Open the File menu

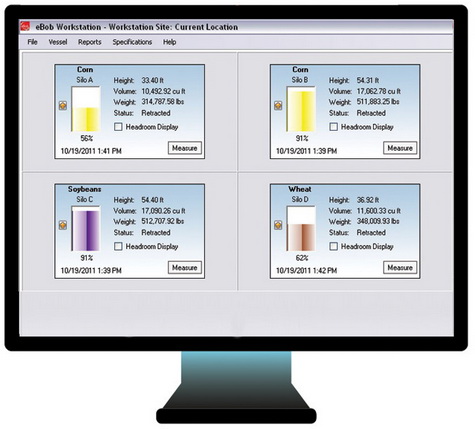(x=32, y=42)
